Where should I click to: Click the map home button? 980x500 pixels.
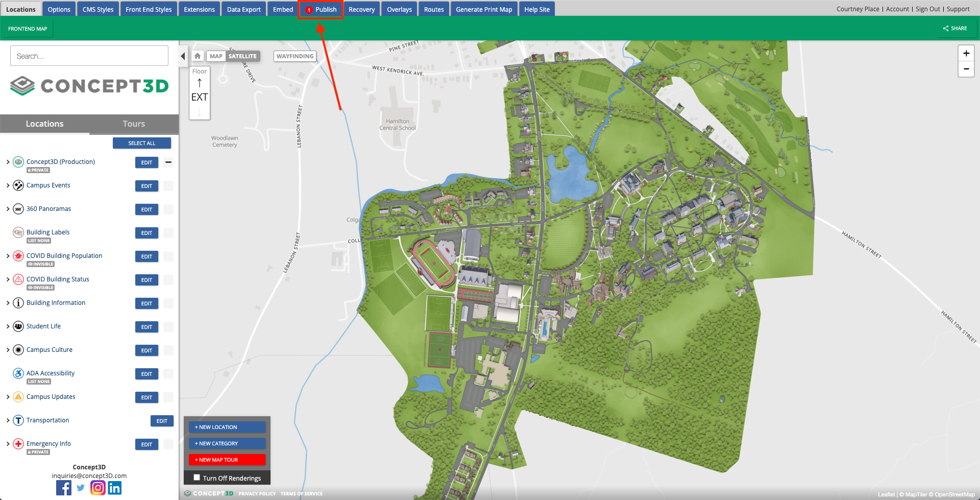point(198,56)
